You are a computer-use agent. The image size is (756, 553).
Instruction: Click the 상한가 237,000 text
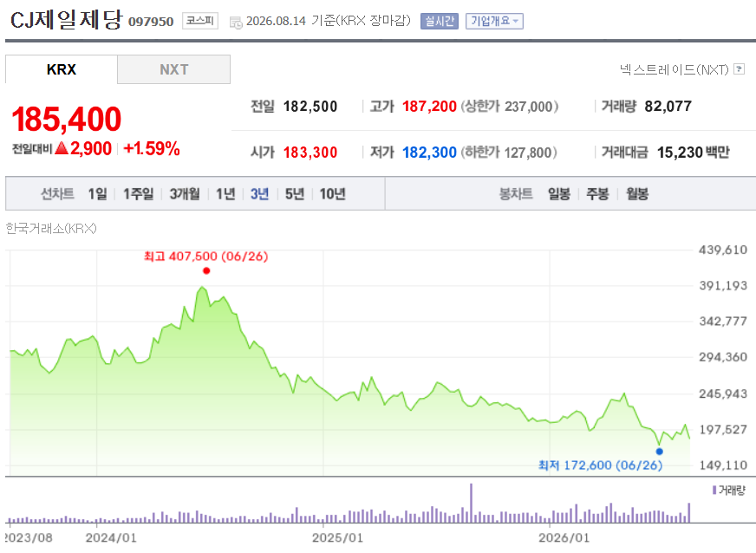pos(510,106)
